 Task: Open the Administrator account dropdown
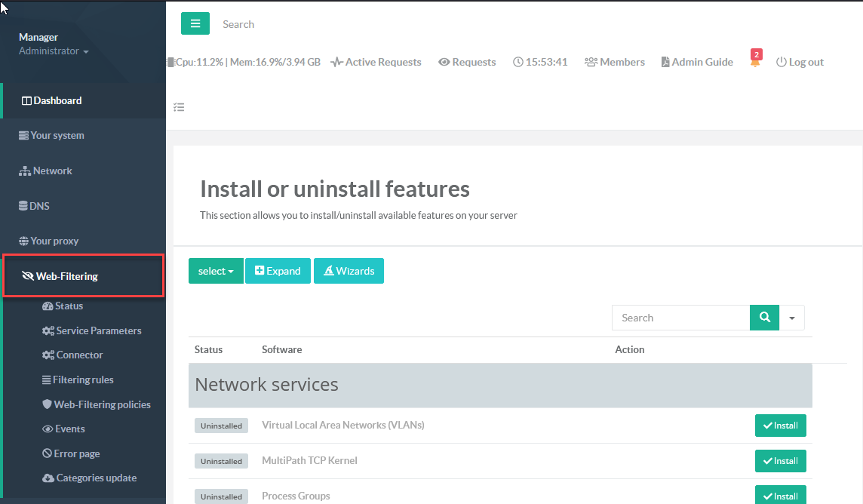click(x=54, y=51)
